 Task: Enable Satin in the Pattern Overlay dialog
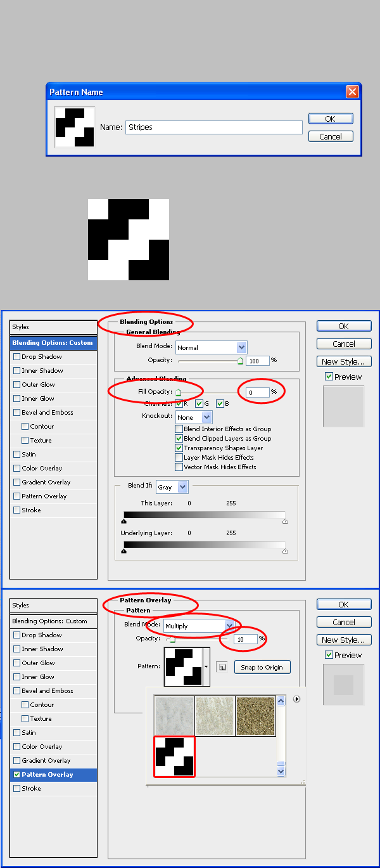coord(16,733)
